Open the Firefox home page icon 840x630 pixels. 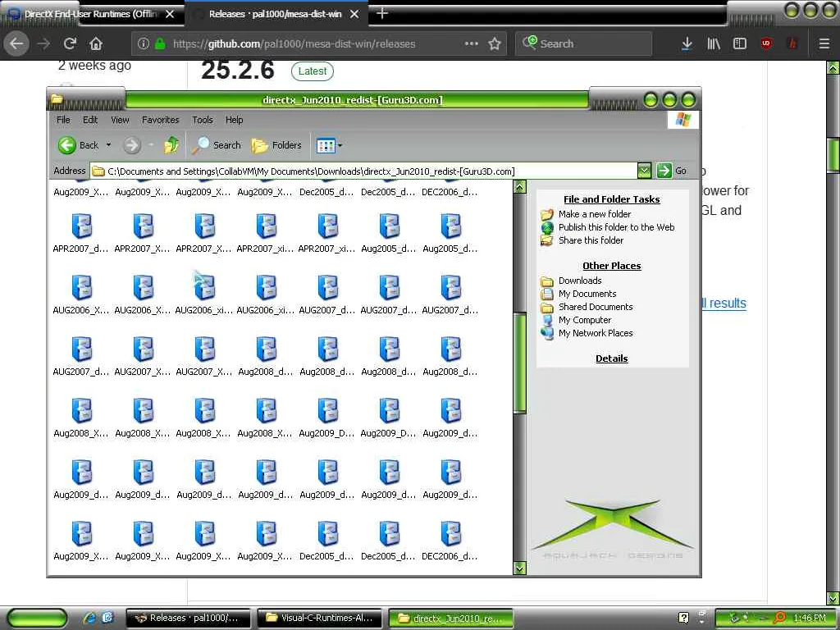click(x=96, y=43)
